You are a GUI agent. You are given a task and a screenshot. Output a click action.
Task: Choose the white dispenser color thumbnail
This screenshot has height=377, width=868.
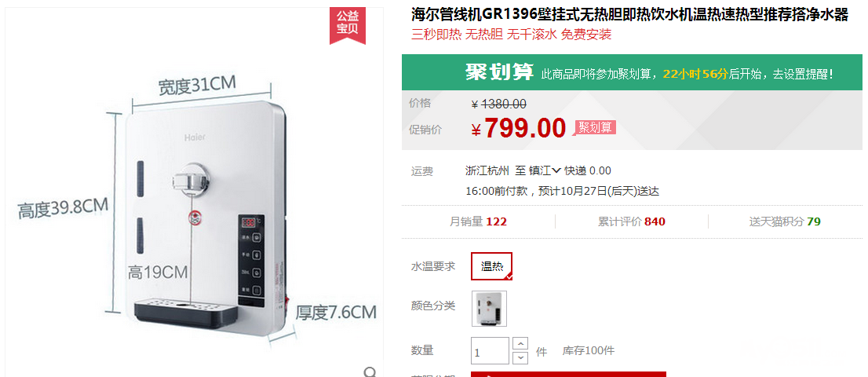(x=489, y=309)
